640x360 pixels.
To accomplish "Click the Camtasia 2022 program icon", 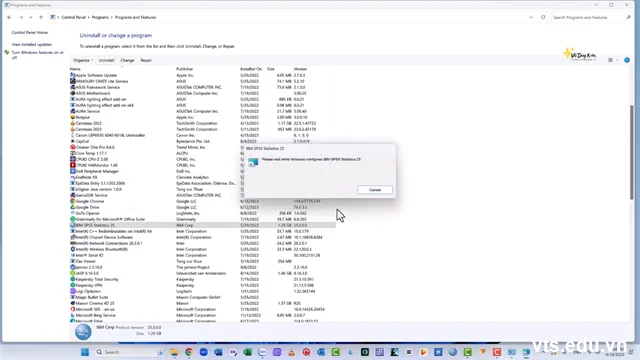I will pyautogui.click(x=73, y=123).
